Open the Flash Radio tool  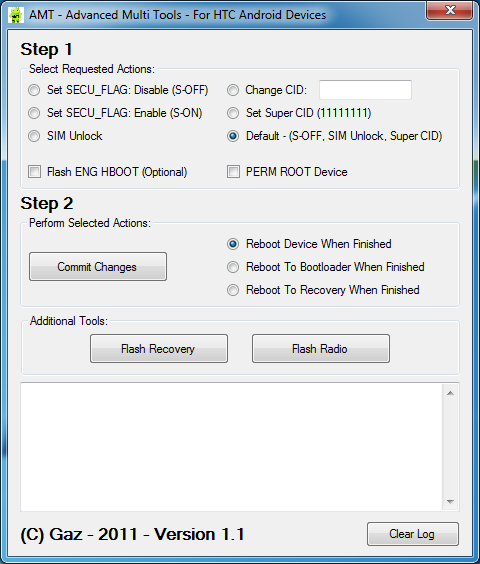tap(321, 349)
